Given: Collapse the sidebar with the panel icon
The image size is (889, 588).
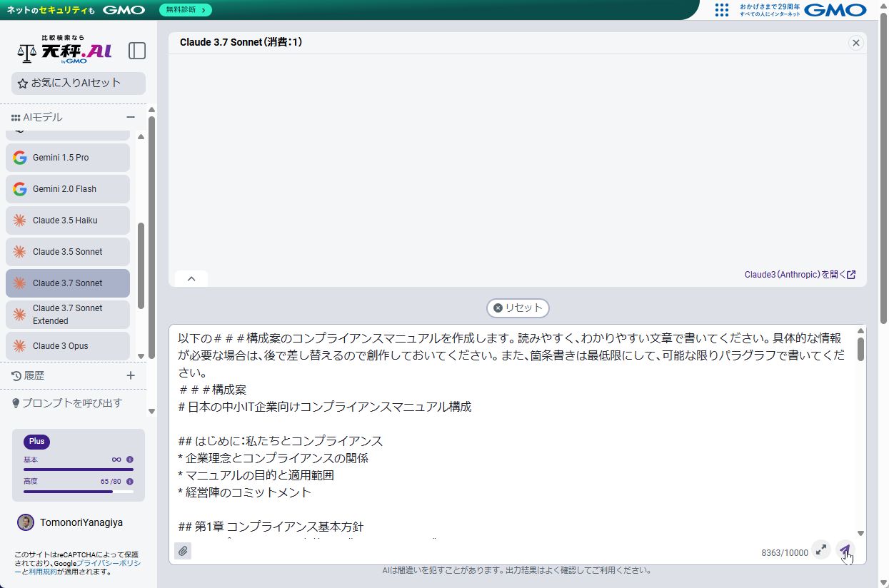Looking at the screenshot, I should 137,51.
